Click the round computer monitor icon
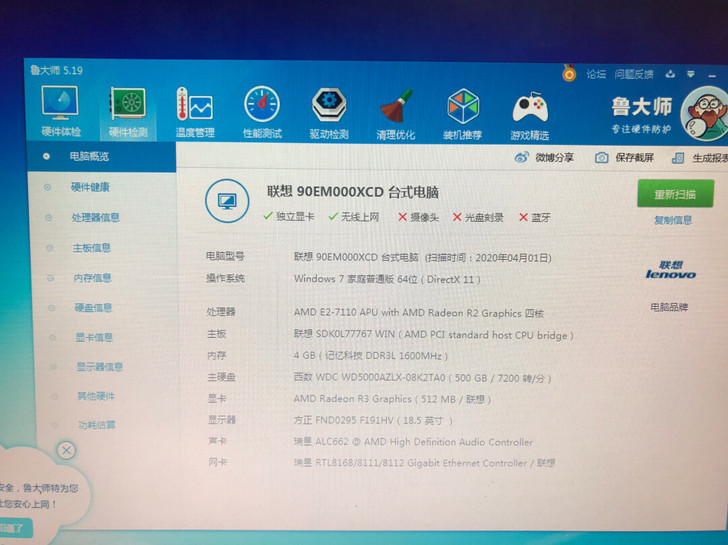This screenshot has height=545, width=728. 227,201
